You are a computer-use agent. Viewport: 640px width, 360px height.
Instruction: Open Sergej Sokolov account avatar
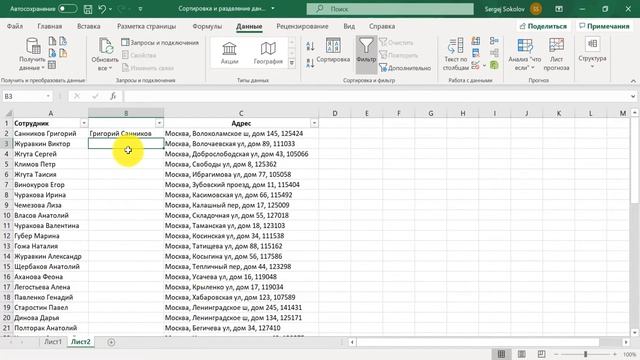pyautogui.click(x=536, y=9)
